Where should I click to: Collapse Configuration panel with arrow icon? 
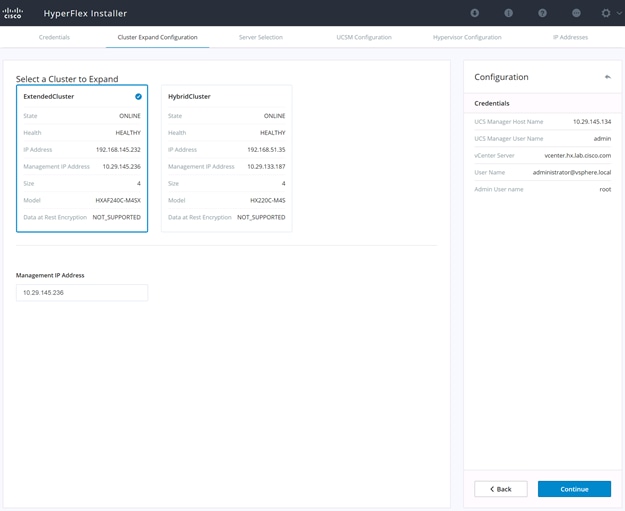[x=607, y=77]
